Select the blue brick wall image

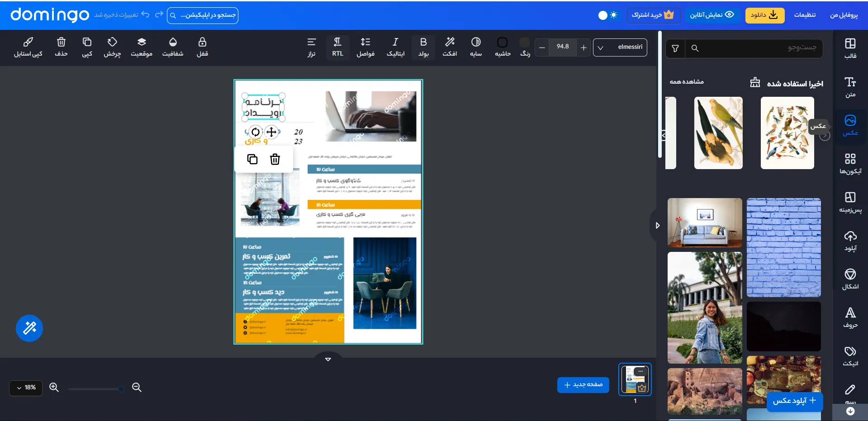pos(783,247)
